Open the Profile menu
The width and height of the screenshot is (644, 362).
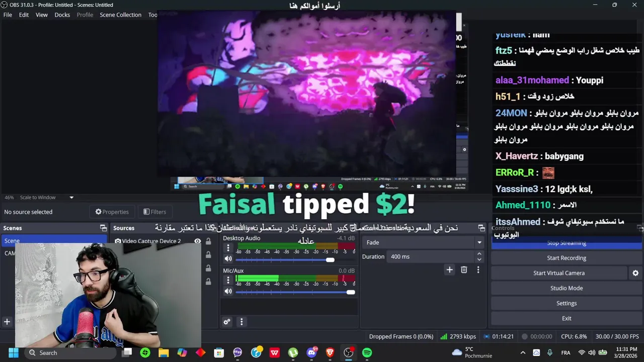[x=85, y=15]
